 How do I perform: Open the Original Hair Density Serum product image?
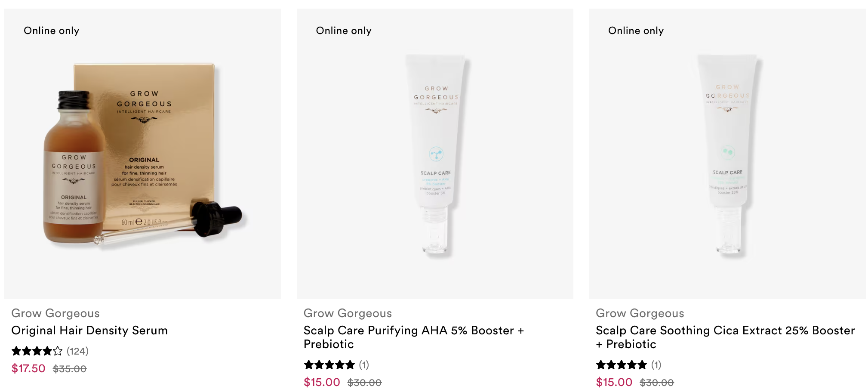[x=143, y=154]
